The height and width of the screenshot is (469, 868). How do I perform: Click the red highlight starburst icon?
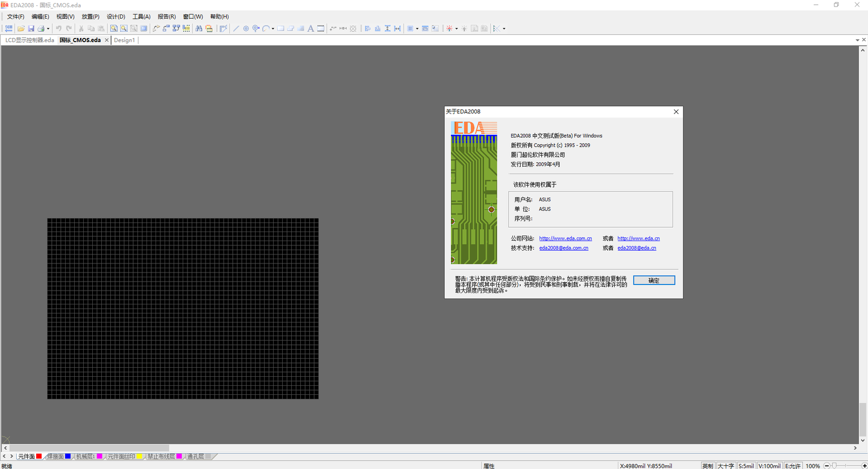coord(449,28)
